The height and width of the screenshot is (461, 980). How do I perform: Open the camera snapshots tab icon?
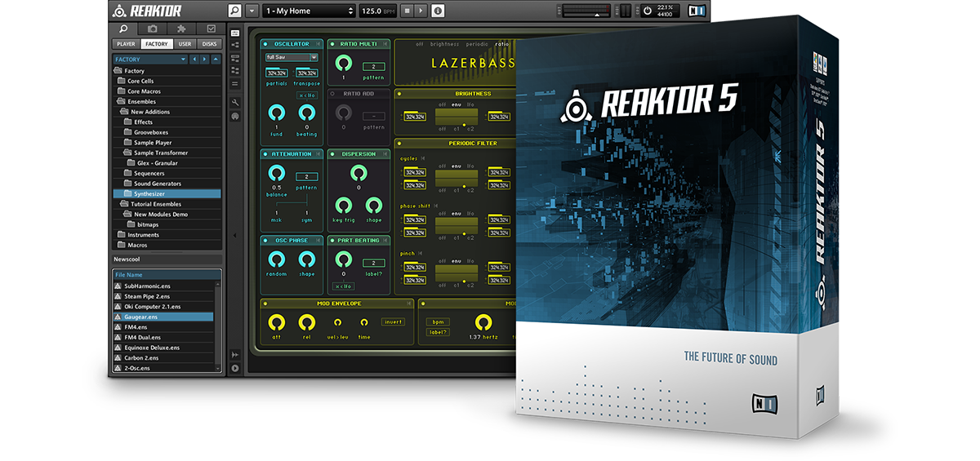(153, 29)
